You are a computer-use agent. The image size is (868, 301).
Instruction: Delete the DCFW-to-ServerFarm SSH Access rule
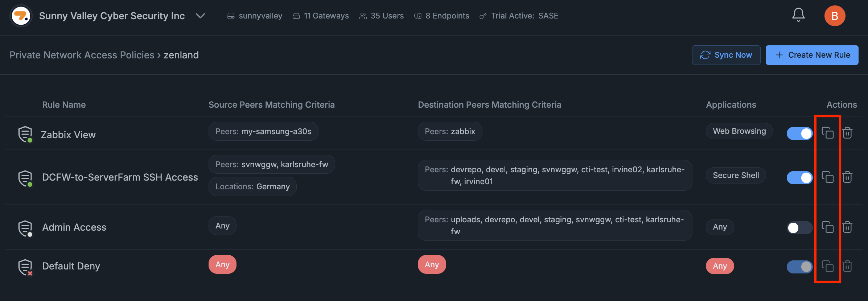pos(847,177)
